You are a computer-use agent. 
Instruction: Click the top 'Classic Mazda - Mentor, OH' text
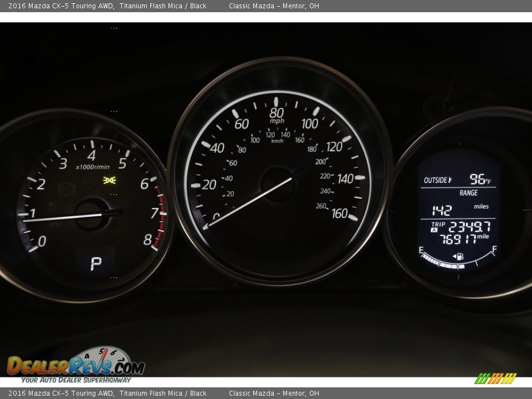(x=274, y=6)
